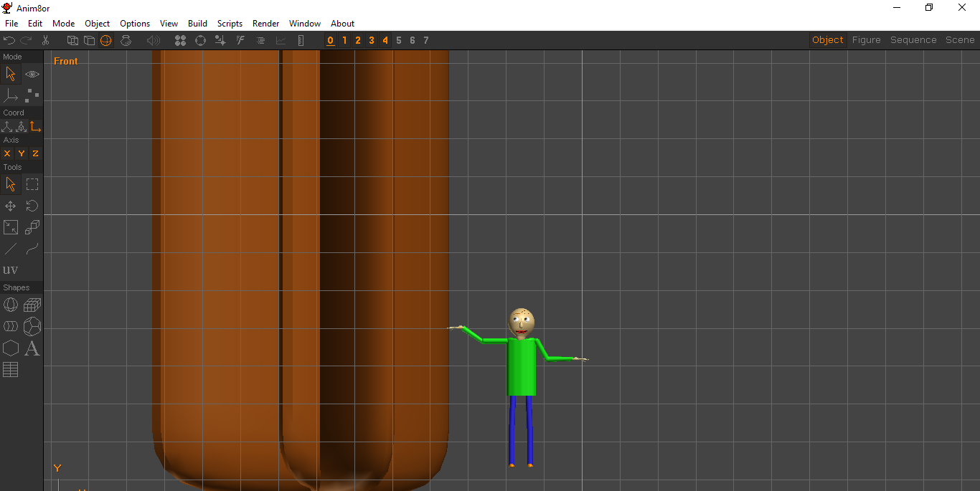The height and width of the screenshot is (491, 980).
Task: Enable layer 5 in the layer bar
Action: (x=398, y=40)
